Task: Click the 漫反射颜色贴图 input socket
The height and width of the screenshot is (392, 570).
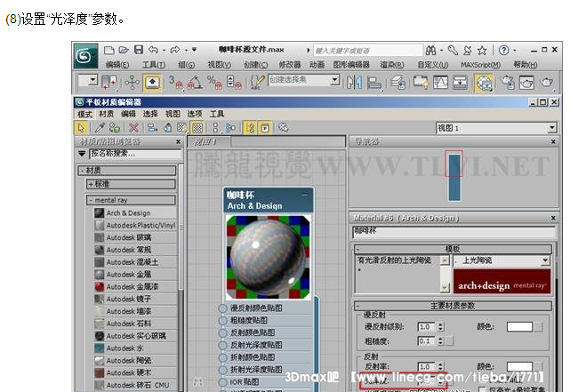Action: pyautogui.click(x=223, y=308)
